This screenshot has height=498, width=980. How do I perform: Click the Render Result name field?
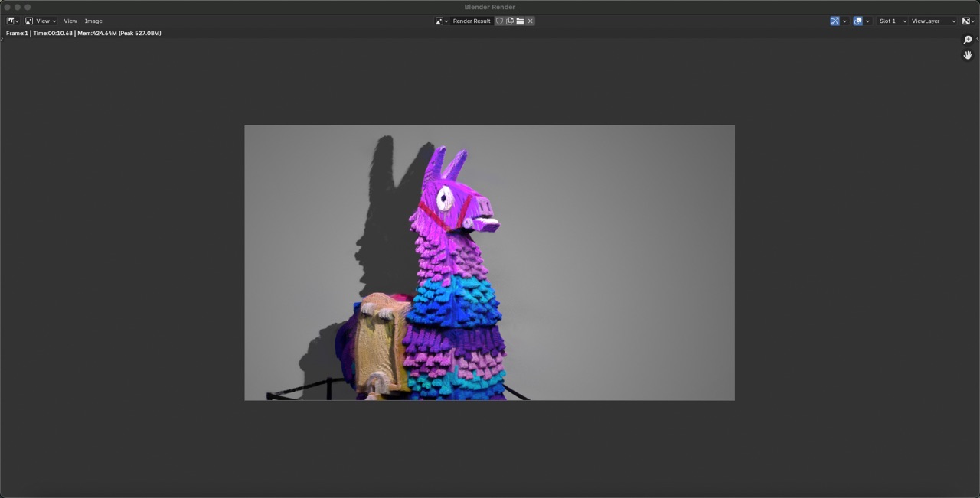[x=471, y=21]
